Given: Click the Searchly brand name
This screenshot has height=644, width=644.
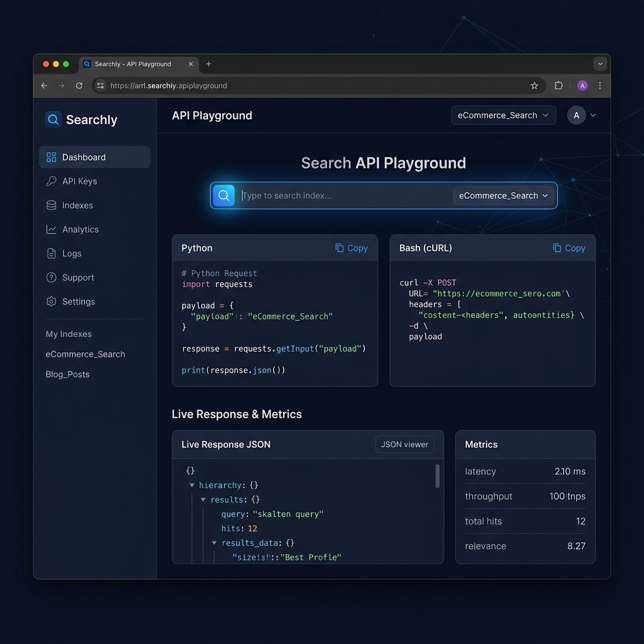Looking at the screenshot, I should (x=92, y=119).
